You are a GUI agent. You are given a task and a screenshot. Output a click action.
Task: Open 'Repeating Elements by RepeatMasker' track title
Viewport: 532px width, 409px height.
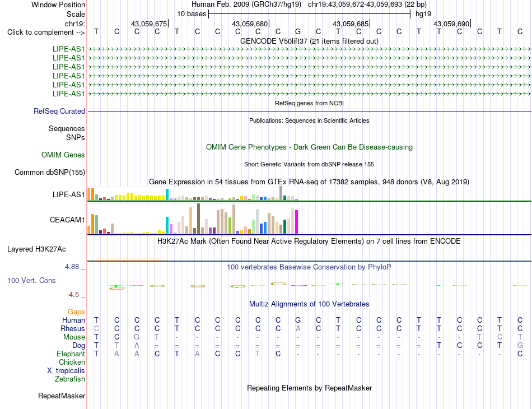[x=309, y=388]
